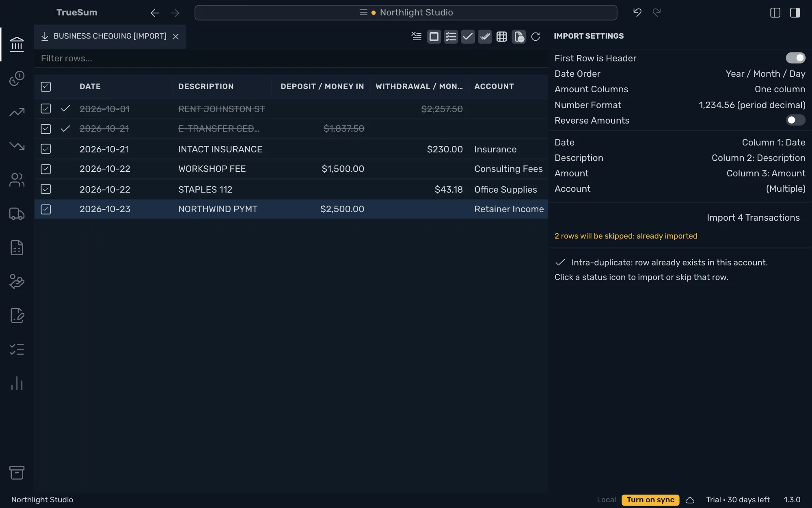The height and width of the screenshot is (508, 812).
Task: Uncheck the INTACT INSURANCE row checkbox
Action: click(x=46, y=149)
